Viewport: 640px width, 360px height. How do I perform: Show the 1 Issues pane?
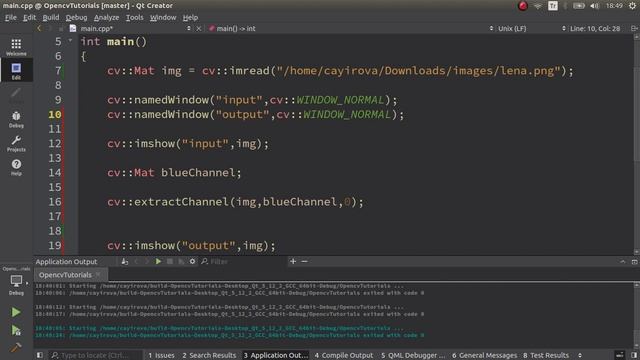(161, 355)
